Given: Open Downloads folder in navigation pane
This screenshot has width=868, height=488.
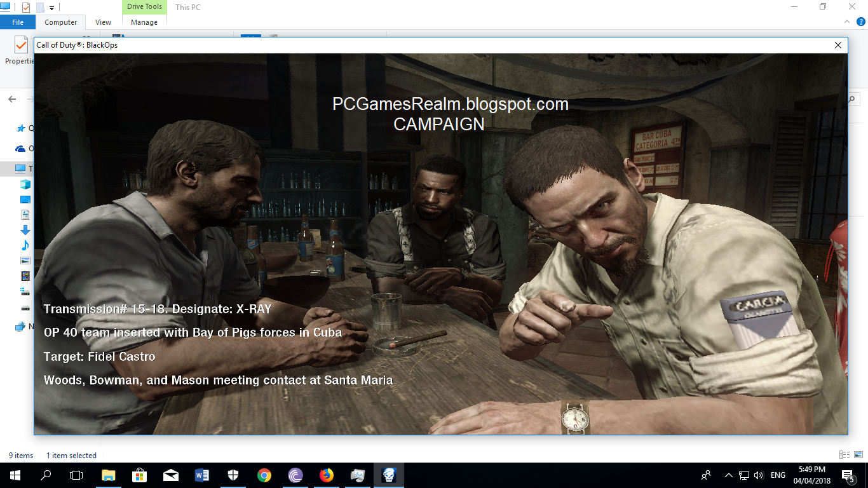Looking at the screenshot, I should click(x=25, y=230).
